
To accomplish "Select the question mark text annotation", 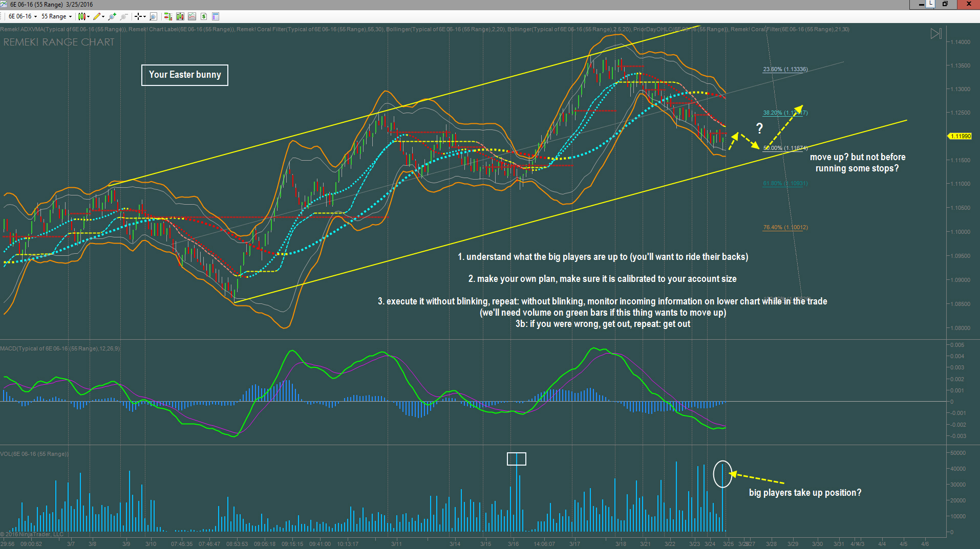I will coord(759,128).
